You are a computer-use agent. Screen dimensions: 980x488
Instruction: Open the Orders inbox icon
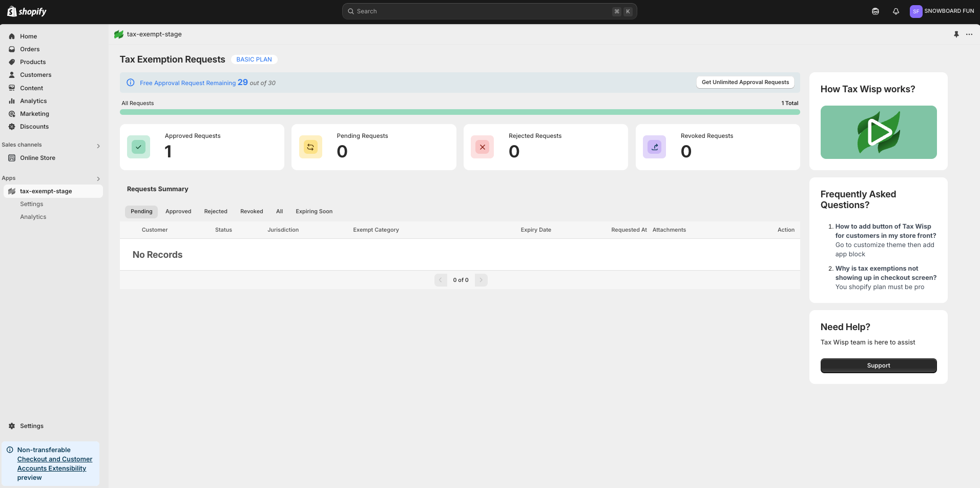(x=12, y=49)
